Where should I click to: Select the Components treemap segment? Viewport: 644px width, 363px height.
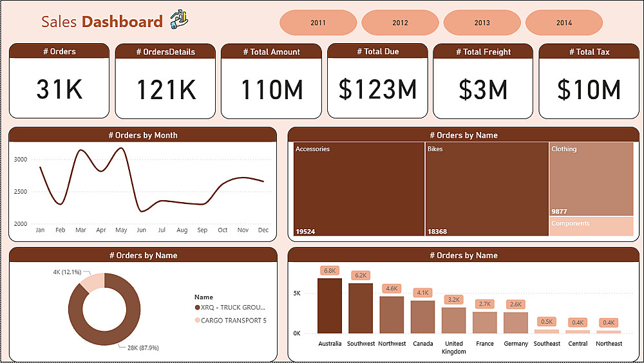(x=591, y=227)
